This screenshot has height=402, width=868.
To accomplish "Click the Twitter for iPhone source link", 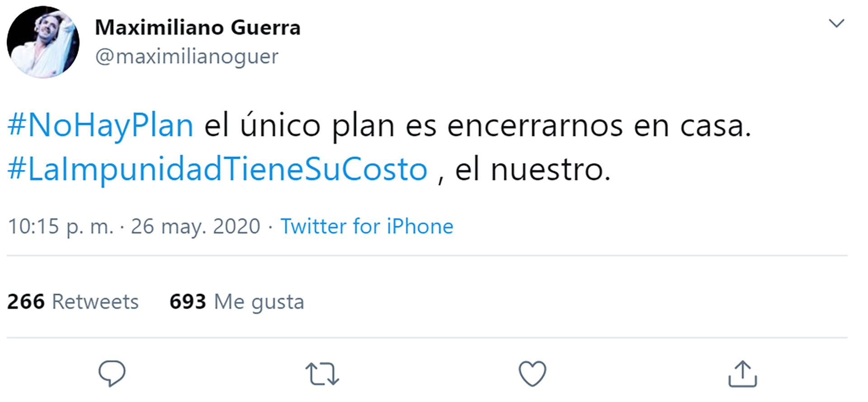I will tap(367, 226).
